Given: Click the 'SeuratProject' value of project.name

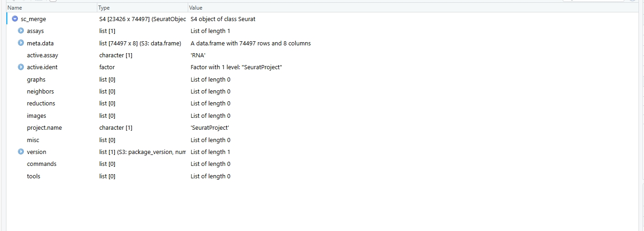Looking at the screenshot, I should click(210, 128).
